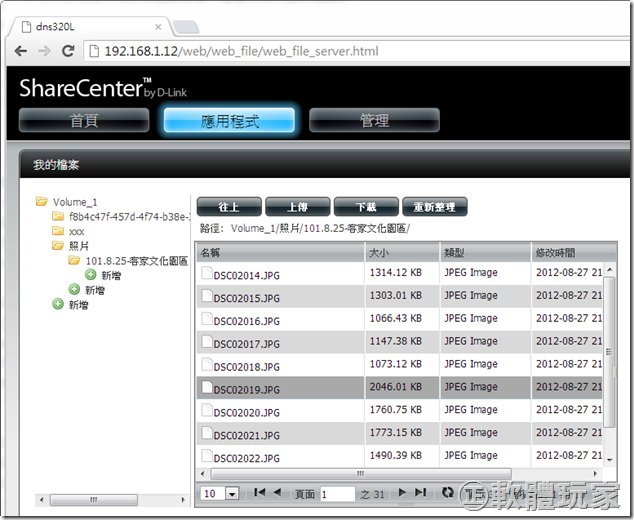Focus the address bar showing 192.168.1.12

pyautogui.click(x=356, y=51)
